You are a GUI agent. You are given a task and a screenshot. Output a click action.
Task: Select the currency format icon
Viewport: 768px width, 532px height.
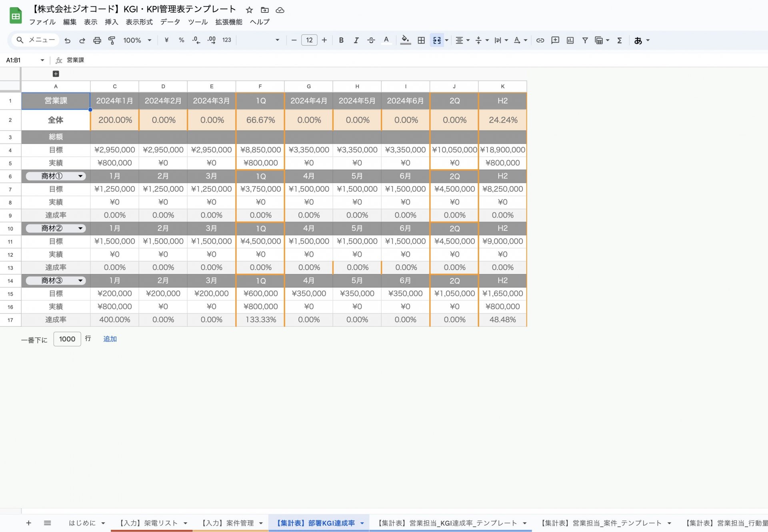coord(166,40)
